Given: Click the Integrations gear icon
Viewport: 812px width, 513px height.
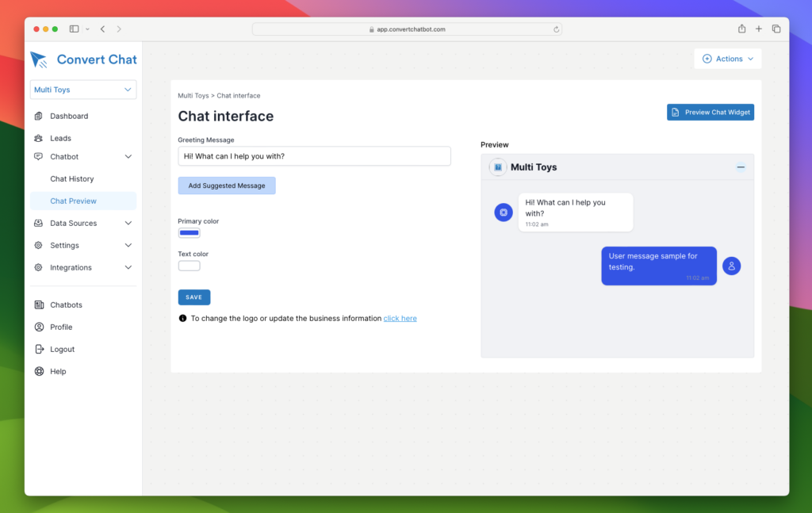Looking at the screenshot, I should click(x=38, y=268).
